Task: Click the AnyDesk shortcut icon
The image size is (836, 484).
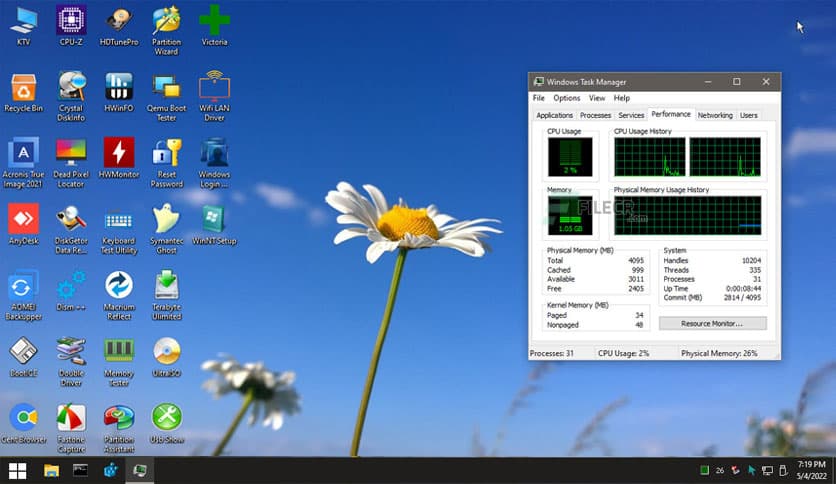Action: pyautogui.click(x=23, y=218)
